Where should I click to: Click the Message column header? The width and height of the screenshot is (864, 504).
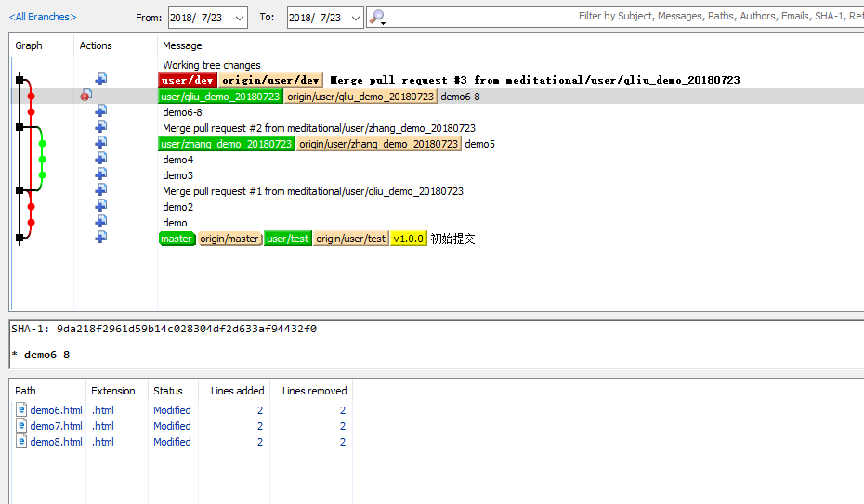click(x=182, y=45)
